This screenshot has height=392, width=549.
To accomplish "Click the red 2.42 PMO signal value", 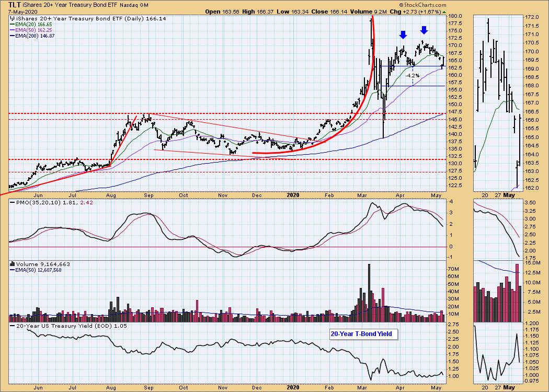I will point(86,202).
